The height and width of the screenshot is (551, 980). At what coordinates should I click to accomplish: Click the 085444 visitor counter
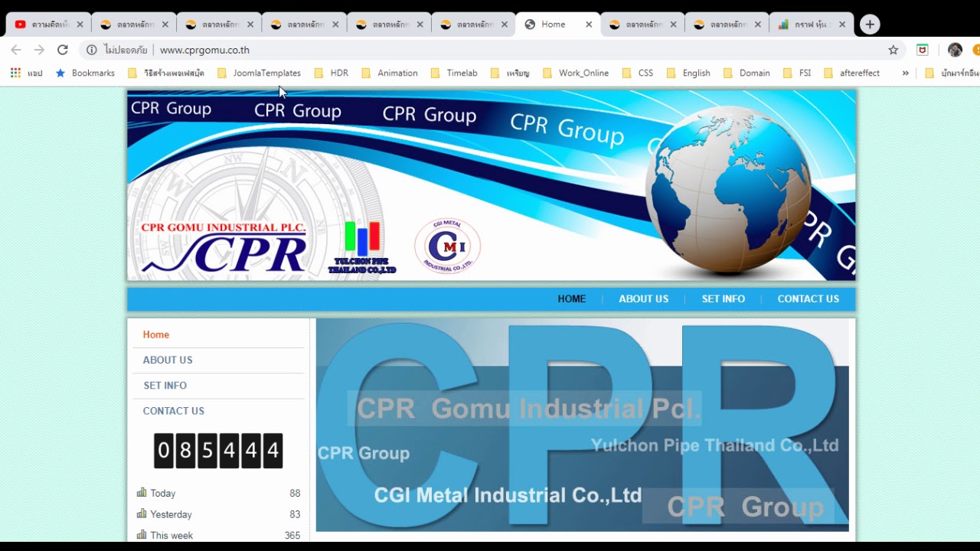(218, 451)
